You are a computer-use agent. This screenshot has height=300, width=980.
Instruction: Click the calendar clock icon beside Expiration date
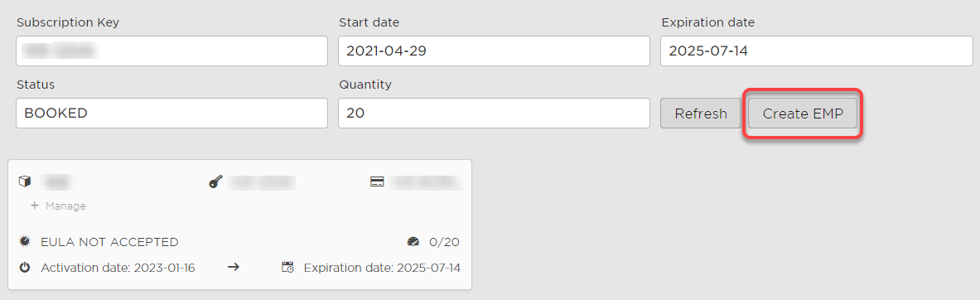pos(288,268)
